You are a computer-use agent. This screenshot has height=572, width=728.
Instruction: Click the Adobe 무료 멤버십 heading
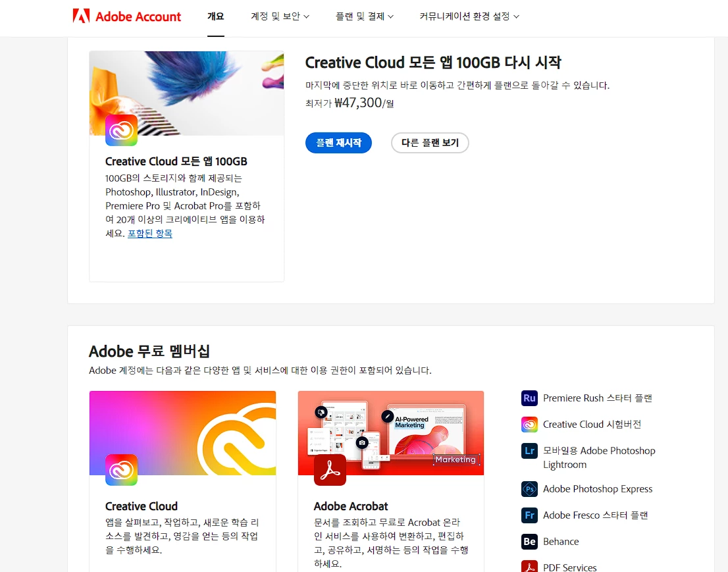tap(149, 351)
